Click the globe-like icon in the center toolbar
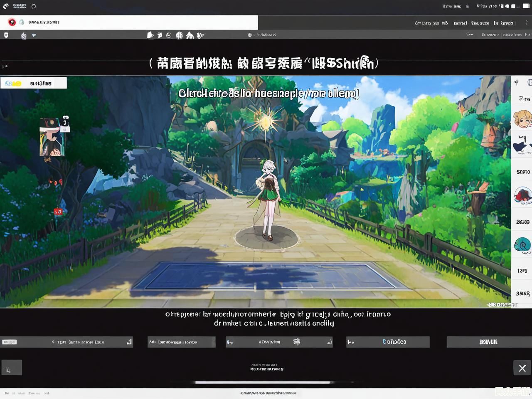 [x=179, y=35]
